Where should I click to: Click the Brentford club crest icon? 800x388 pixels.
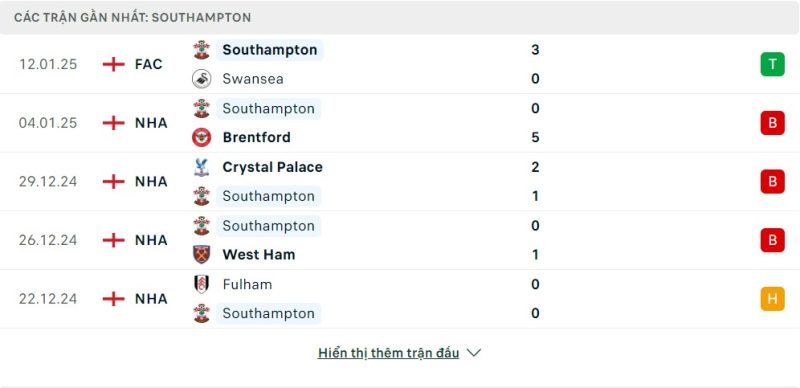202,137
